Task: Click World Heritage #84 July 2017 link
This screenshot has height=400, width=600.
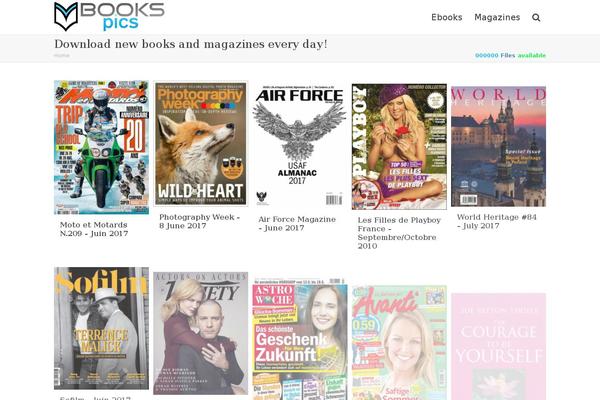Action: click(497, 221)
